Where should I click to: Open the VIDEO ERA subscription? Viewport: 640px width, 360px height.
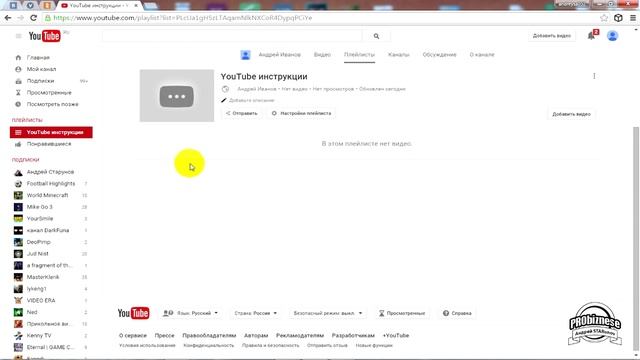[x=41, y=300]
